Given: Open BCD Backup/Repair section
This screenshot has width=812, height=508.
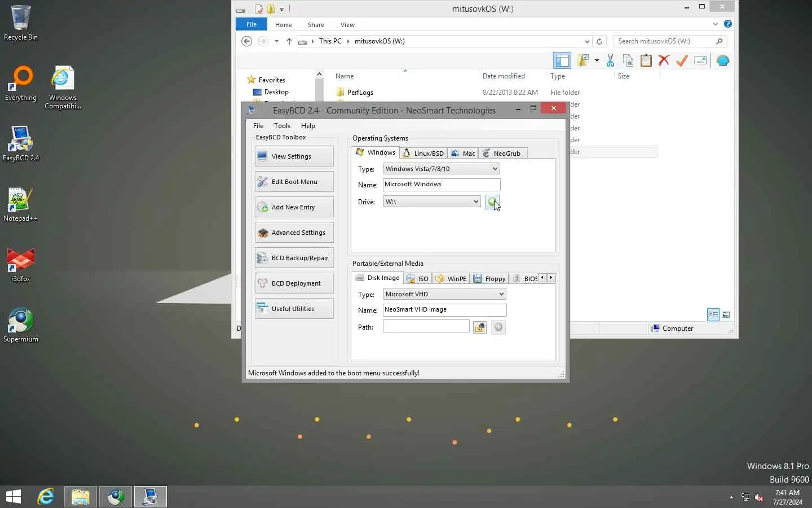Looking at the screenshot, I should tap(294, 258).
